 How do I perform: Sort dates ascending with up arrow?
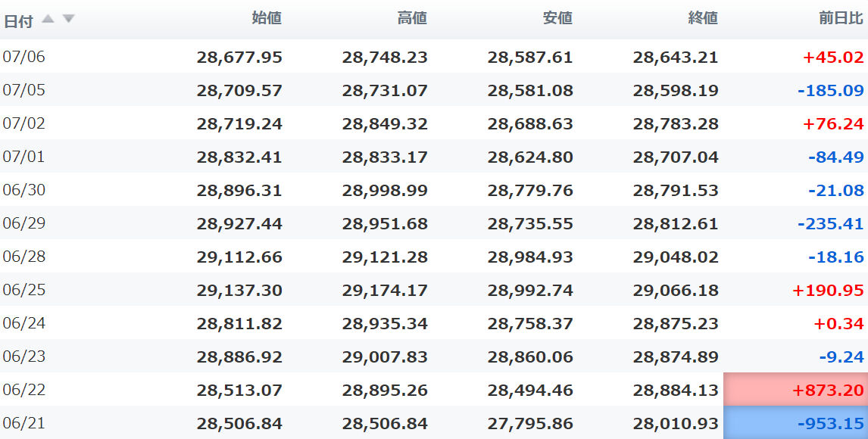pos(48,19)
